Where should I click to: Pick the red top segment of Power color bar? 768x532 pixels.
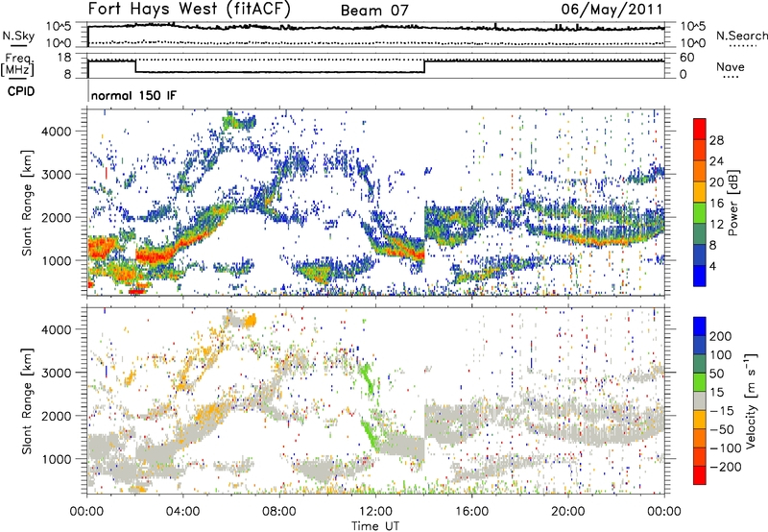click(700, 129)
